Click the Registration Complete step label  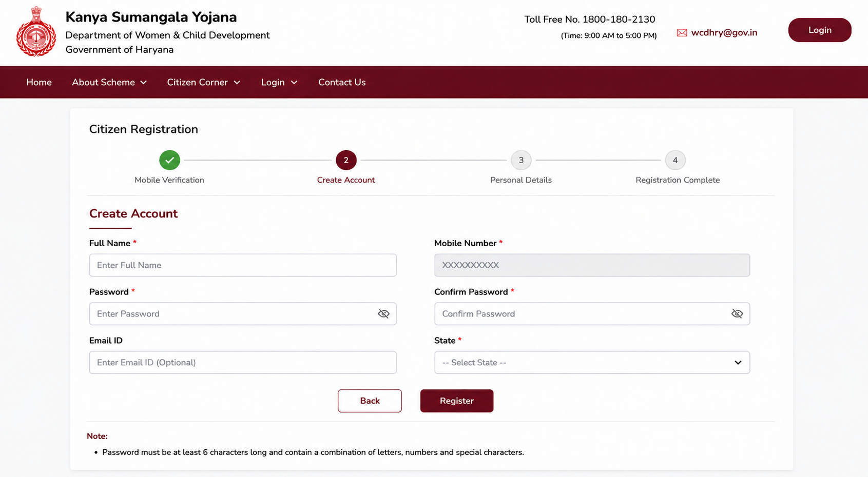pos(678,180)
